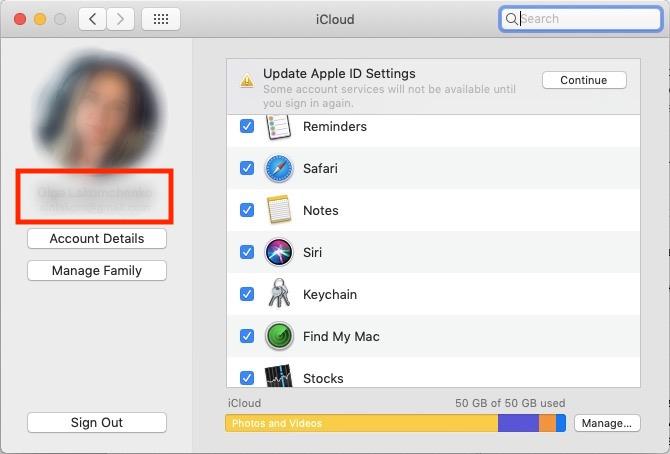Focus the Search input field

581,19
